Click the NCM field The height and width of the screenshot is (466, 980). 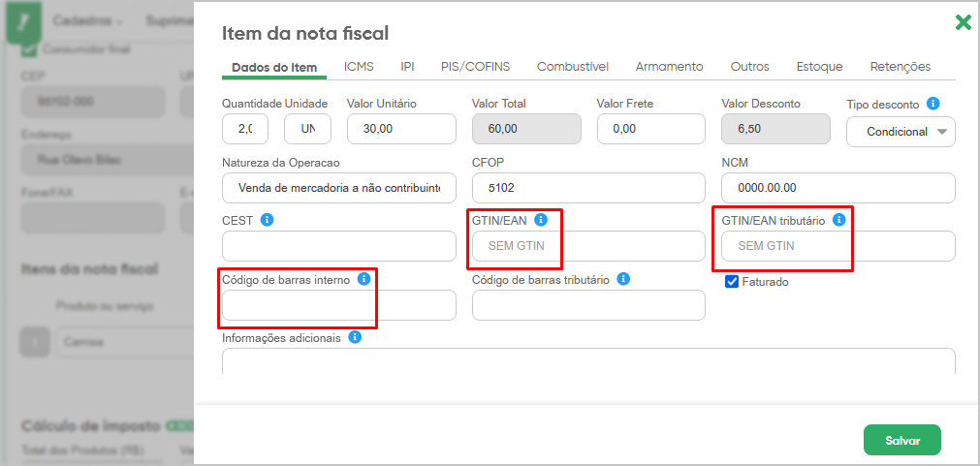(x=838, y=188)
